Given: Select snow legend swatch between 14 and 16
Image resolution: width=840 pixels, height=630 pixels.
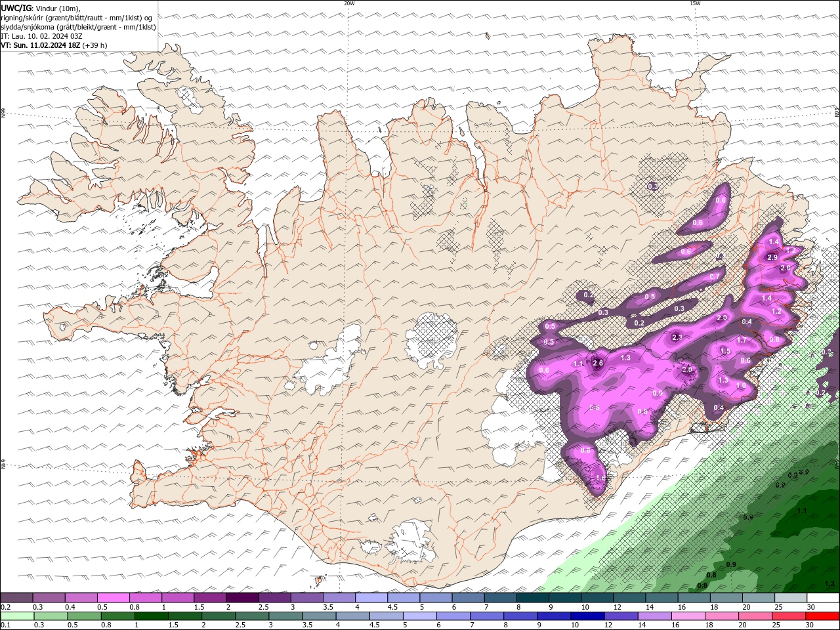Looking at the screenshot, I should point(661,598).
